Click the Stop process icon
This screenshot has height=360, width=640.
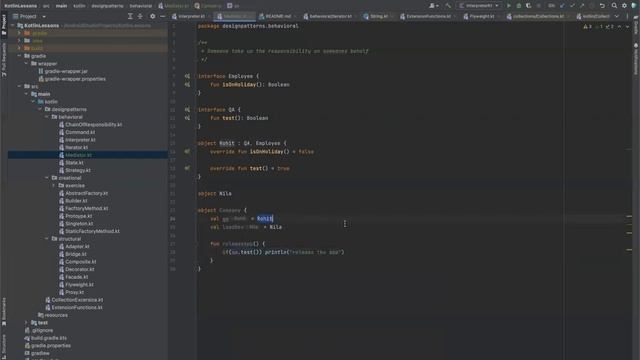[x=539, y=6]
